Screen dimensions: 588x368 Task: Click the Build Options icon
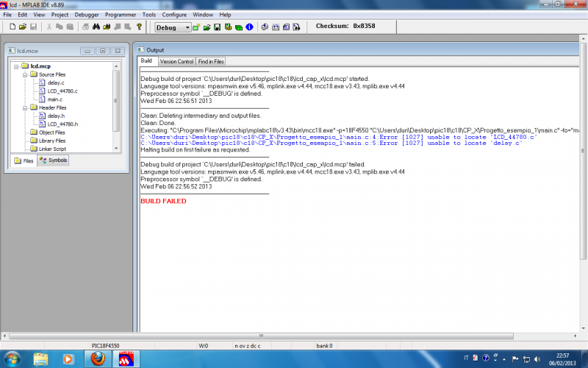[228, 27]
